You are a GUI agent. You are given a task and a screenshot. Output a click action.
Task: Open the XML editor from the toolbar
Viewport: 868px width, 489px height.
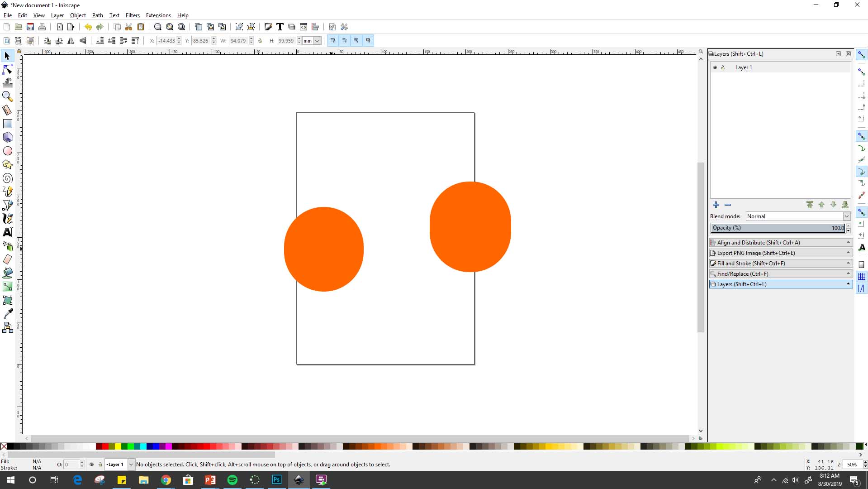click(x=304, y=27)
